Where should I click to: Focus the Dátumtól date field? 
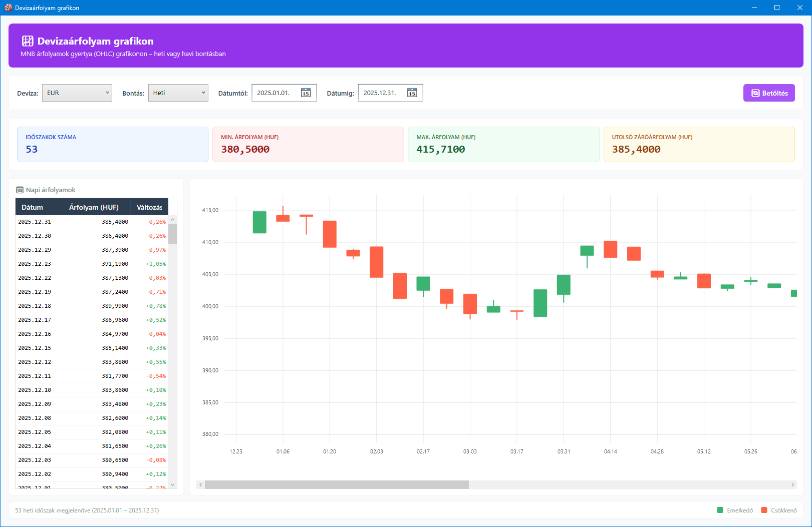pos(276,93)
